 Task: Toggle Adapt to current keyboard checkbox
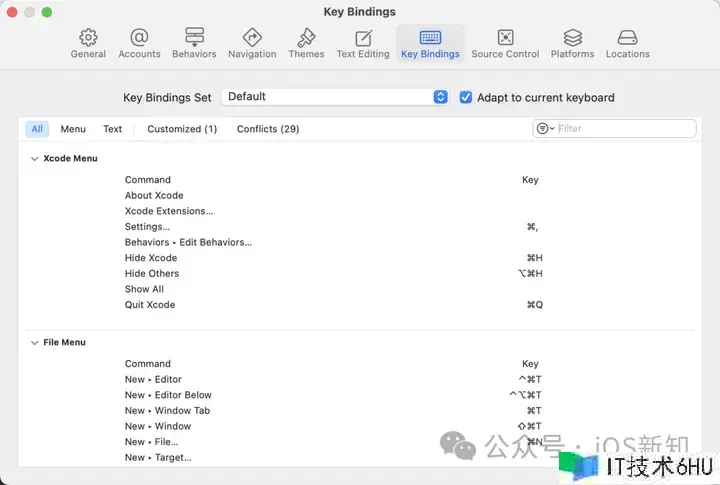pyautogui.click(x=466, y=97)
